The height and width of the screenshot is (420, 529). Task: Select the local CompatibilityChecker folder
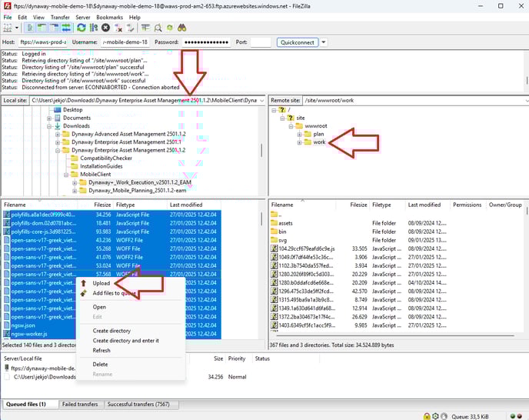(101, 158)
